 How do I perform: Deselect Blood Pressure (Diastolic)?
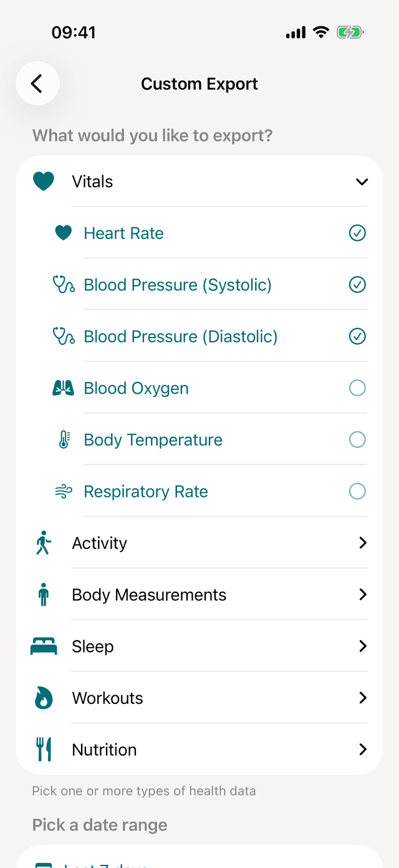(x=357, y=336)
